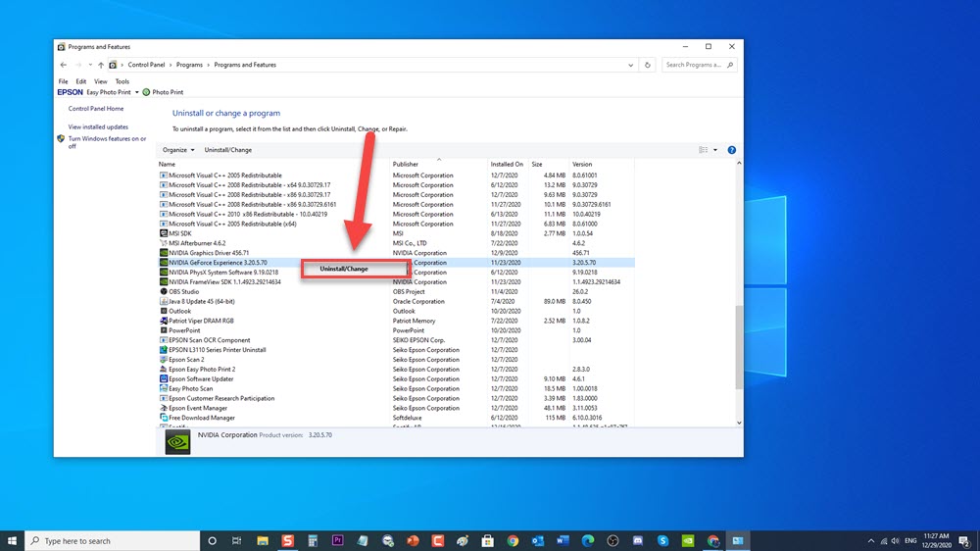Open the address bar history dropdown

coord(630,65)
